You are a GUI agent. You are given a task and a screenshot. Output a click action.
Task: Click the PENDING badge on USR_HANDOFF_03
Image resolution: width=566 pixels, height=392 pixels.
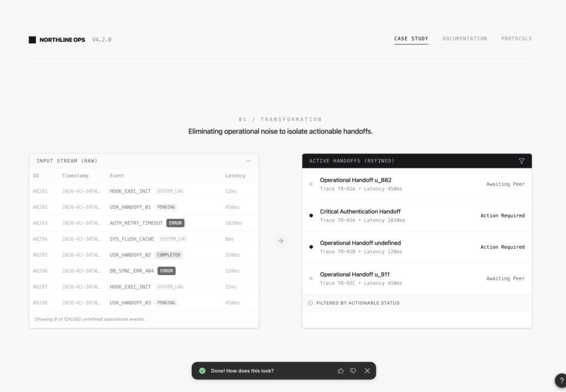point(166,303)
